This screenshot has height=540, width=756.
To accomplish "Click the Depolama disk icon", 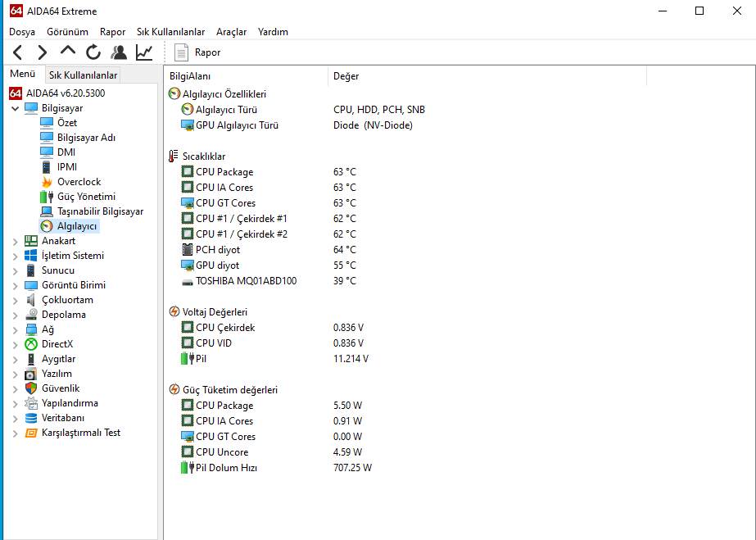I will pyautogui.click(x=31, y=315).
